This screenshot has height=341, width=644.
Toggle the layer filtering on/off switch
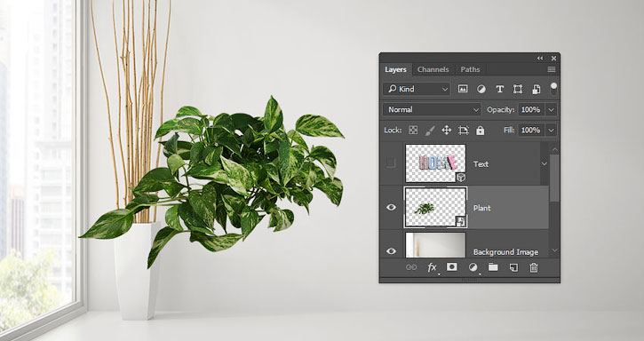click(553, 88)
